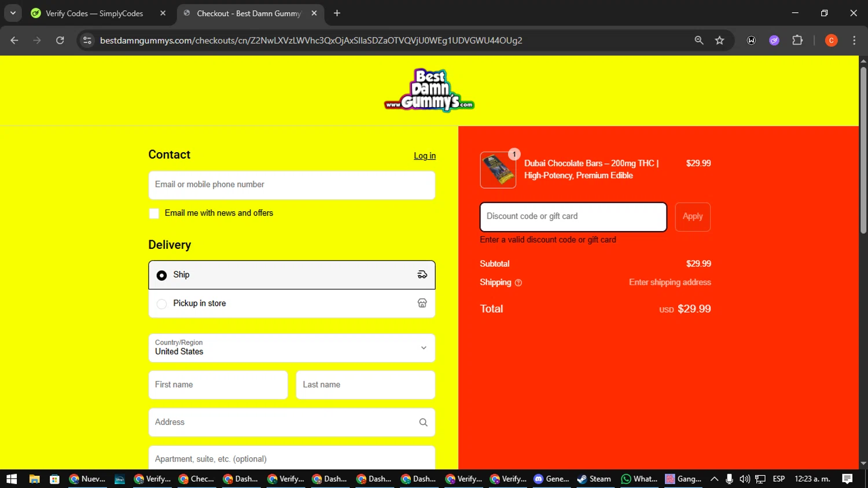Open WhatsApp from the taskbar
Viewport: 868px width, 488px height.
tap(639, 479)
